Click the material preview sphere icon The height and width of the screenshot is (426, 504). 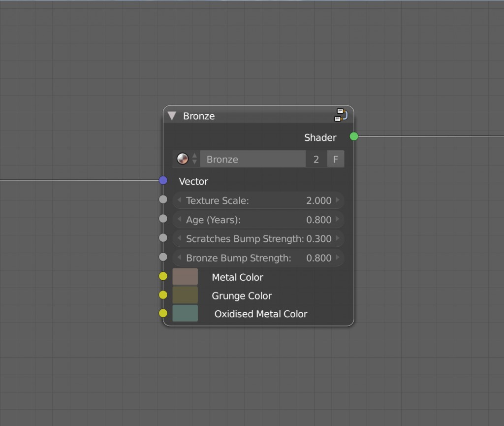[x=183, y=159]
